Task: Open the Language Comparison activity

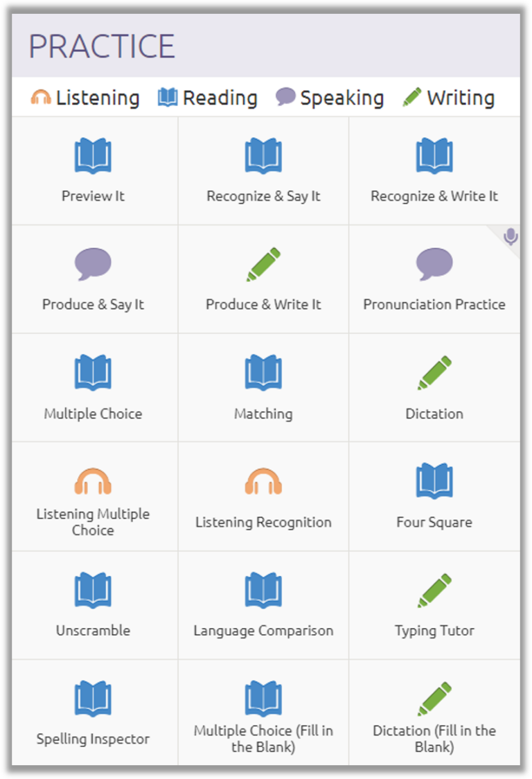Action: [263, 589]
